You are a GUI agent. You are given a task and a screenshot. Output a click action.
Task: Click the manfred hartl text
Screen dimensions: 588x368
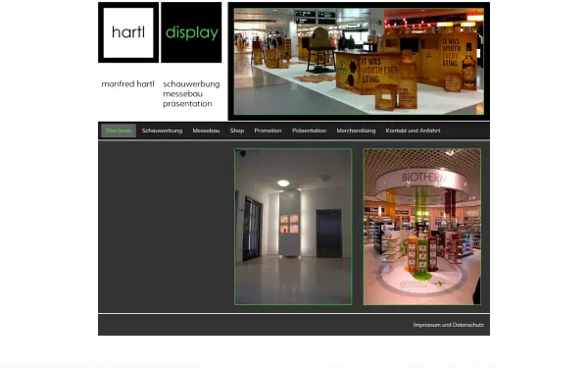point(127,84)
